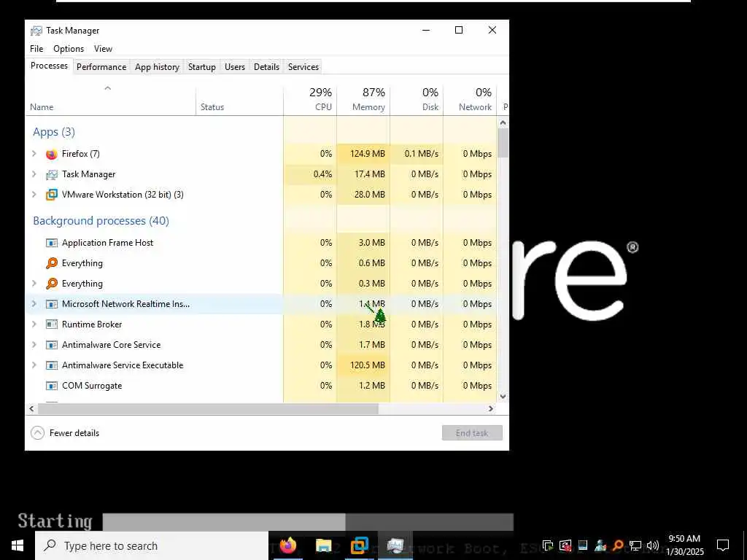Click the red-badged tray icon

565,545
